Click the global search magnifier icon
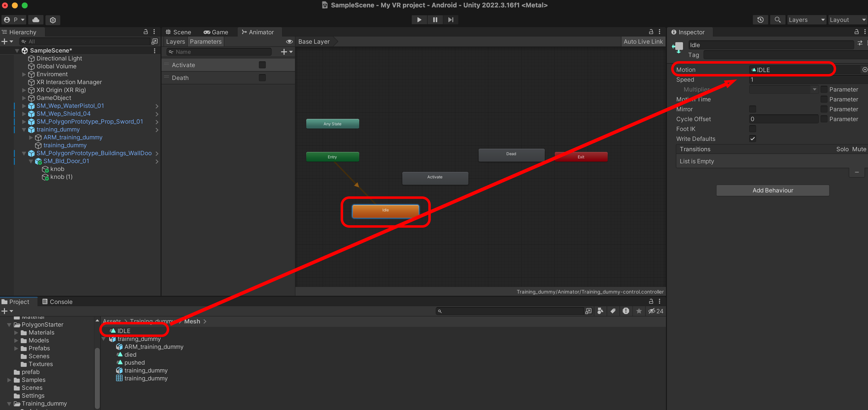868x410 pixels. tap(777, 20)
